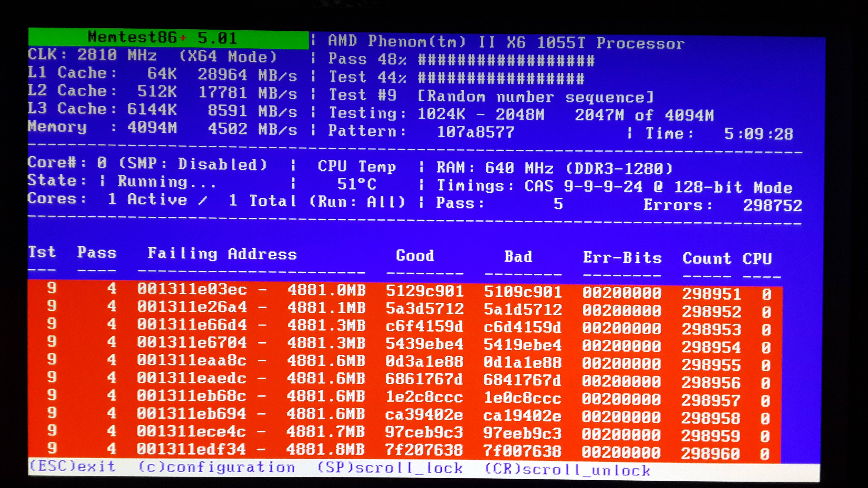Click bad value 6841767d
Screen dimensions: 868x488
pos(522,380)
